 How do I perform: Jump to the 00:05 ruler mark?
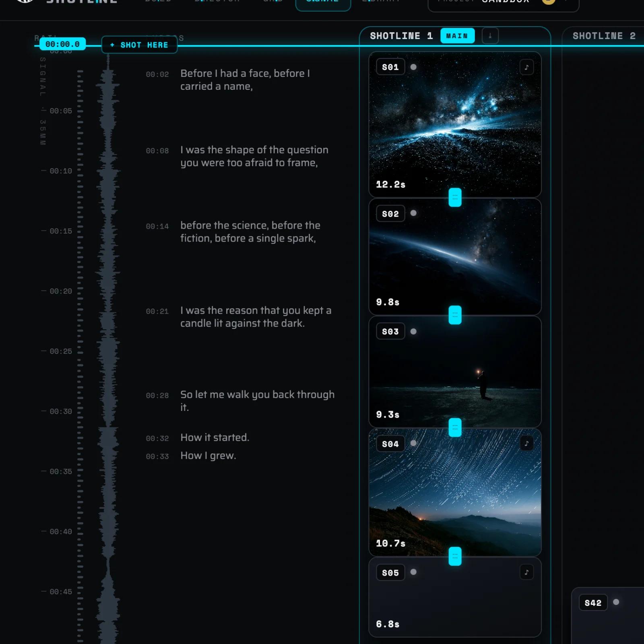(61, 111)
